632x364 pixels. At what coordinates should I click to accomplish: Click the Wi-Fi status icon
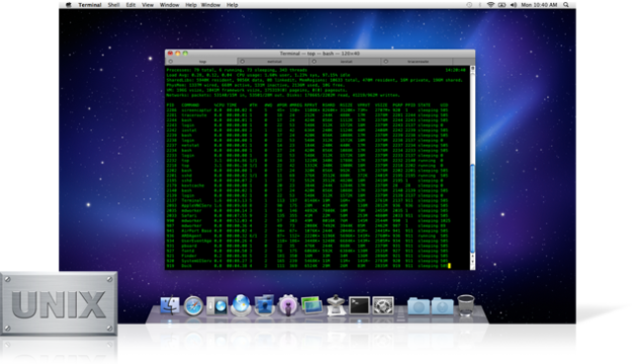(491, 5)
